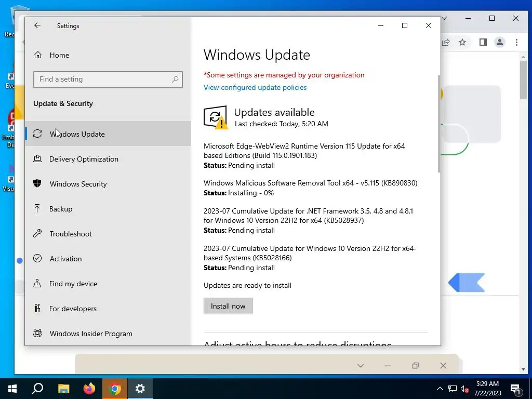
Task: Click the Install now button
Action: (228, 306)
